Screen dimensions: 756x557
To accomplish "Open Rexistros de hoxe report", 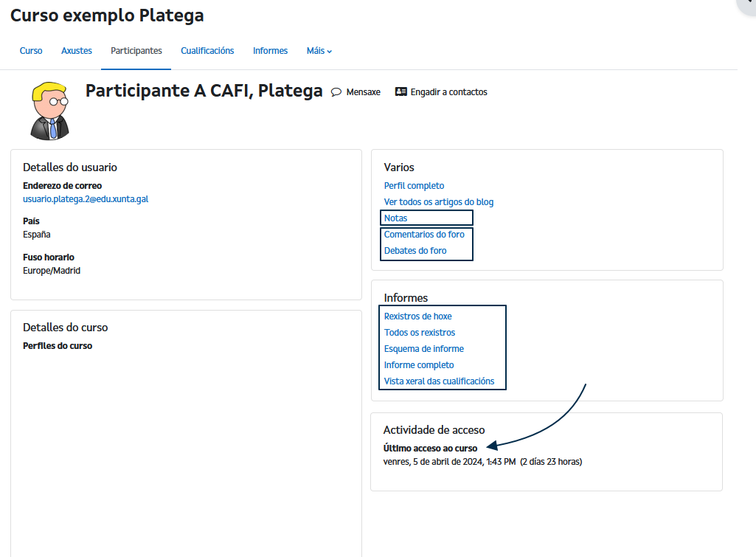I will (417, 316).
